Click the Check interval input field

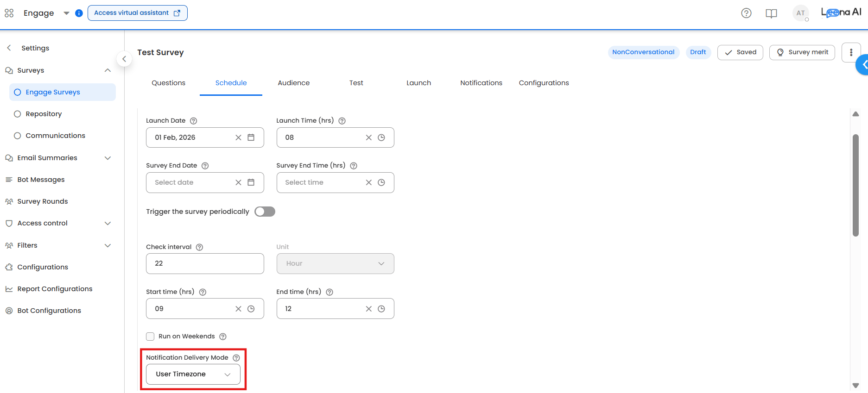(205, 263)
